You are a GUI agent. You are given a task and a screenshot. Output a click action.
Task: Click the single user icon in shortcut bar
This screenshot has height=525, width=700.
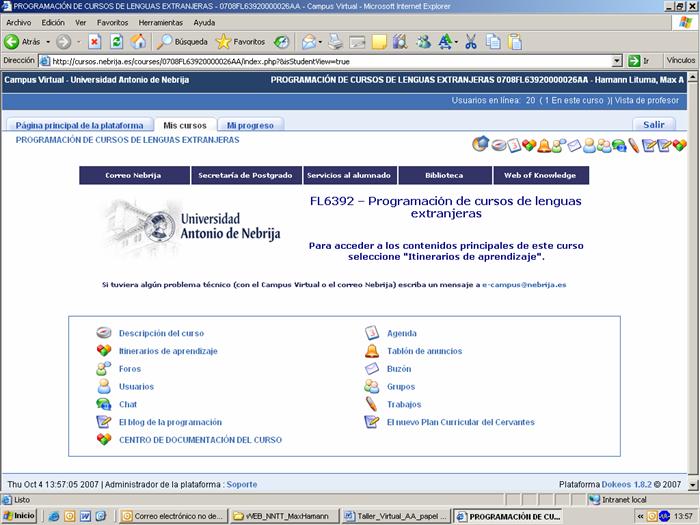coord(589,145)
